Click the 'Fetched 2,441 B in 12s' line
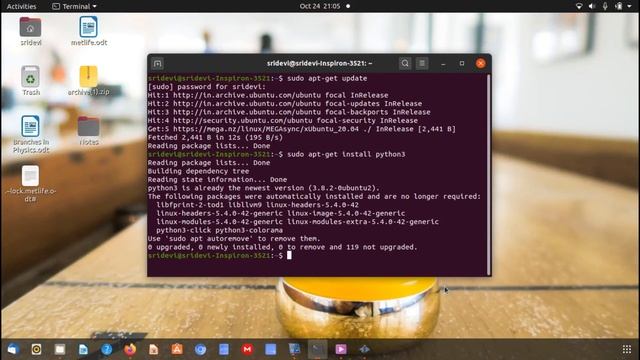 point(215,137)
